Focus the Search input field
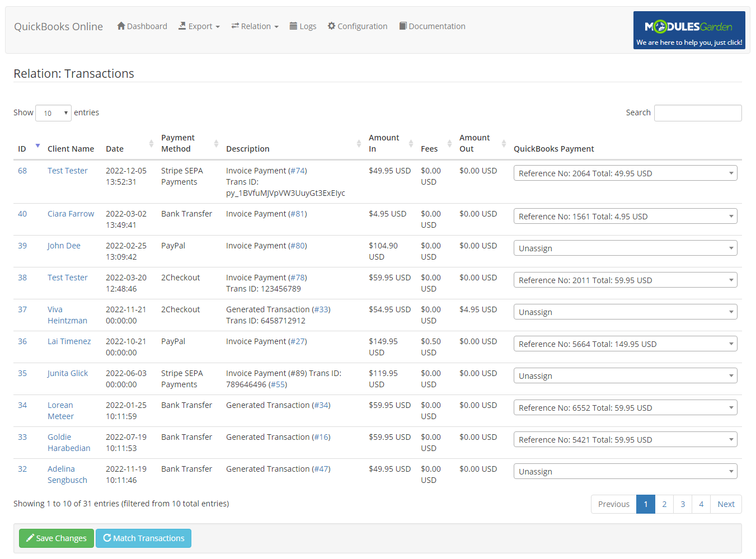Image resolution: width=756 pixels, height=559 pixels. (698, 113)
